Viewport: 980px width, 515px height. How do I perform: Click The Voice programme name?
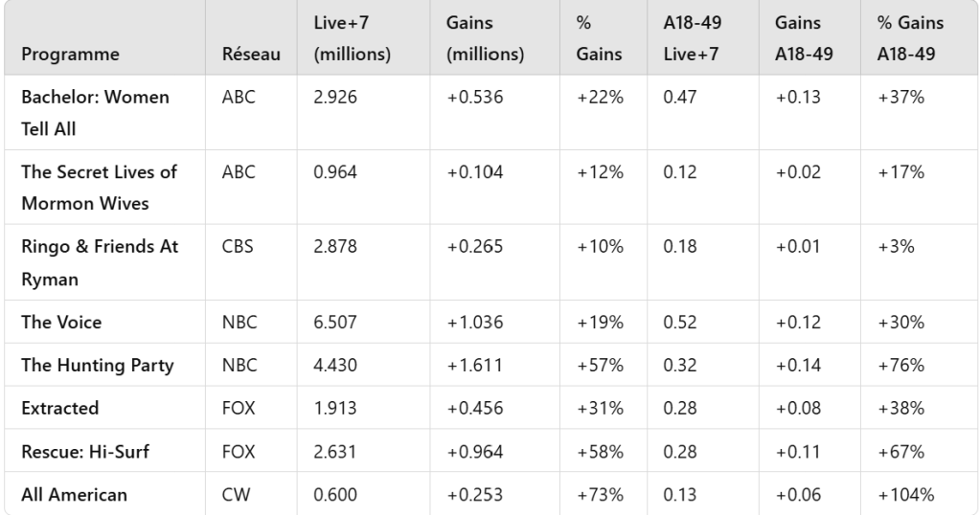[x=61, y=323]
